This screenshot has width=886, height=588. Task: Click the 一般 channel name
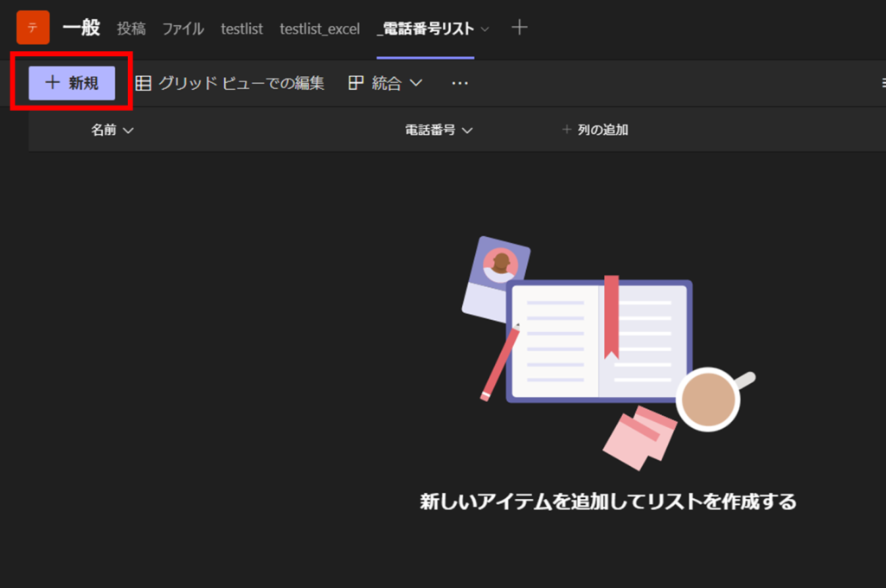pyautogui.click(x=81, y=27)
